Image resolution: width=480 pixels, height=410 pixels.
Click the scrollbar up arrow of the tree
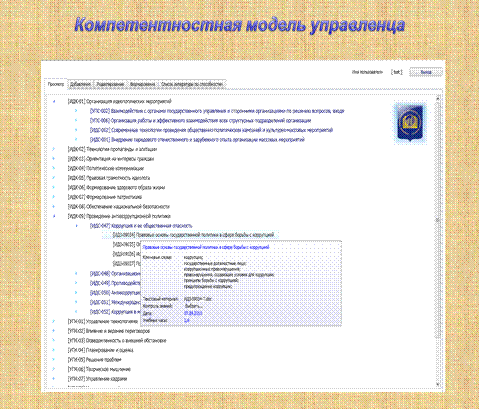438,98
